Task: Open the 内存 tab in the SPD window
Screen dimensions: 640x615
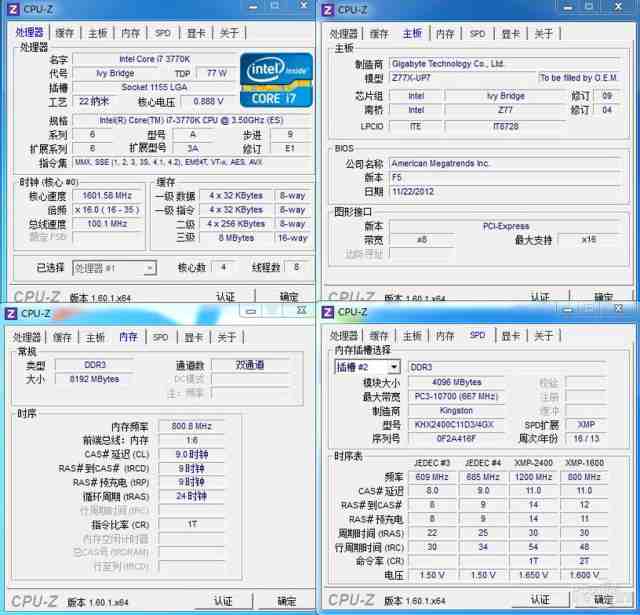Action: coord(445,336)
